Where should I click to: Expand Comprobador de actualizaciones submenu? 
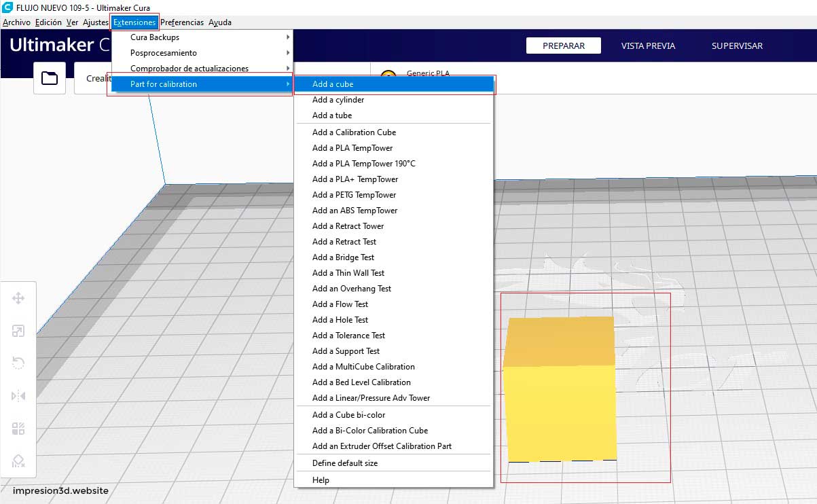click(202, 69)
